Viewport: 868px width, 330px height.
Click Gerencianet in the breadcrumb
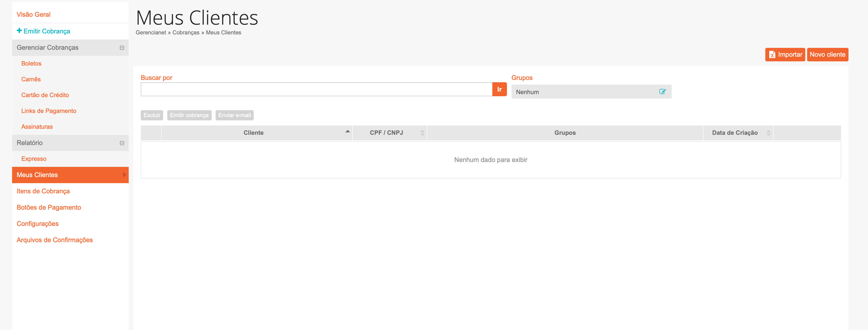click(151, 32)
